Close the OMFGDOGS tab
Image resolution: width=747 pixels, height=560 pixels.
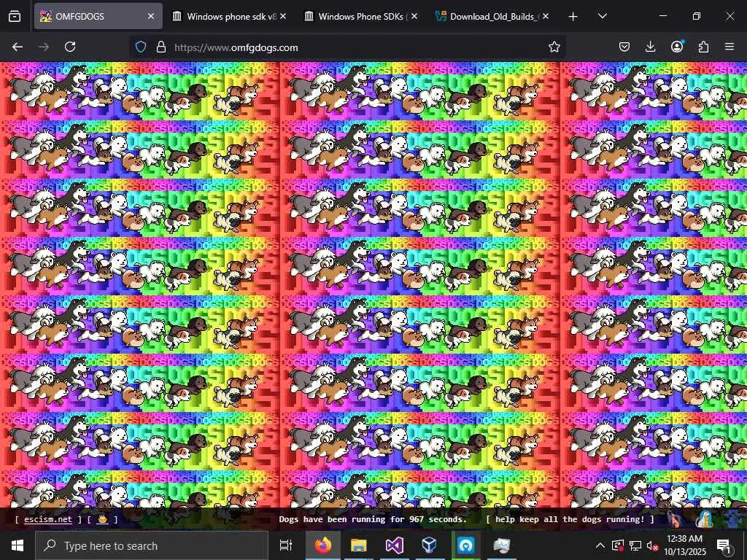[150, 16]
